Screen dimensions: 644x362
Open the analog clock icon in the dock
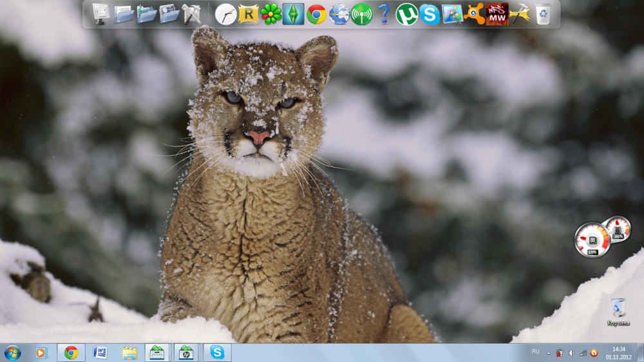coord(225,14)
